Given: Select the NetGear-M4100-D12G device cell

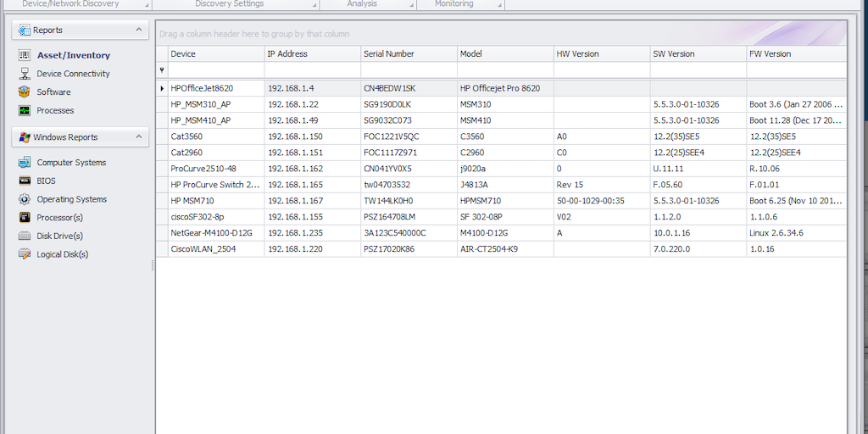Looking at the screenshot, I should (216, 232).
